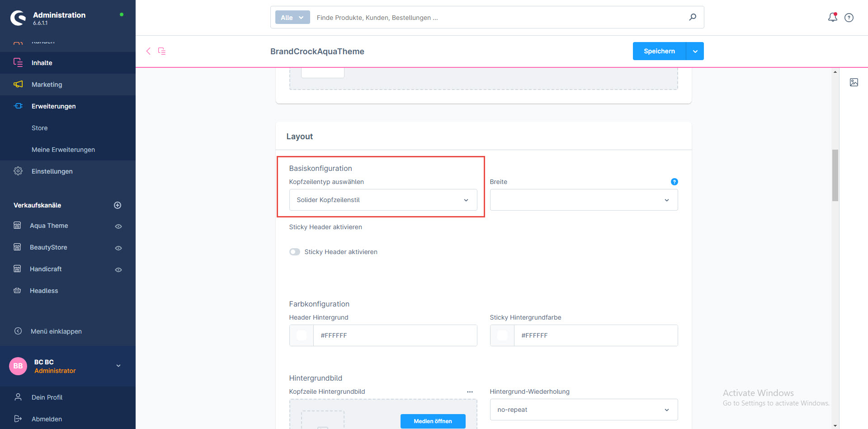This screenshot has width=868, height=429.
Task: Click the search magnifier icon
Action: pos(693,17)
